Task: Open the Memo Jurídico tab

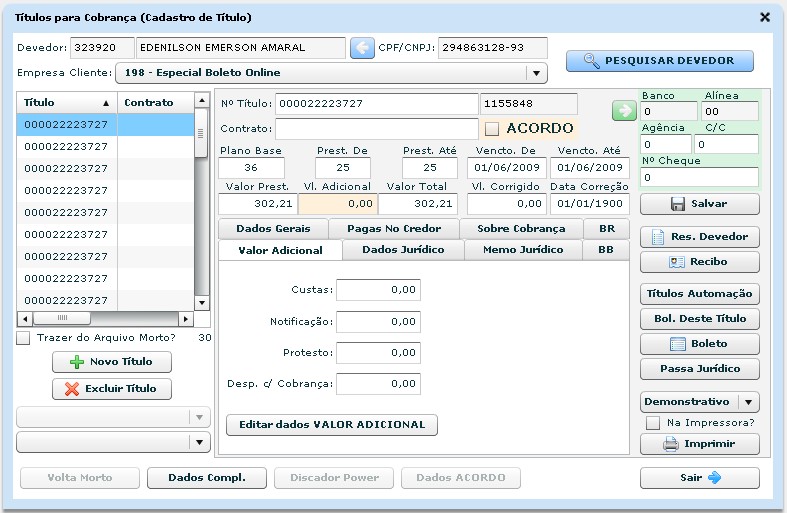Action: click(523, 250)
